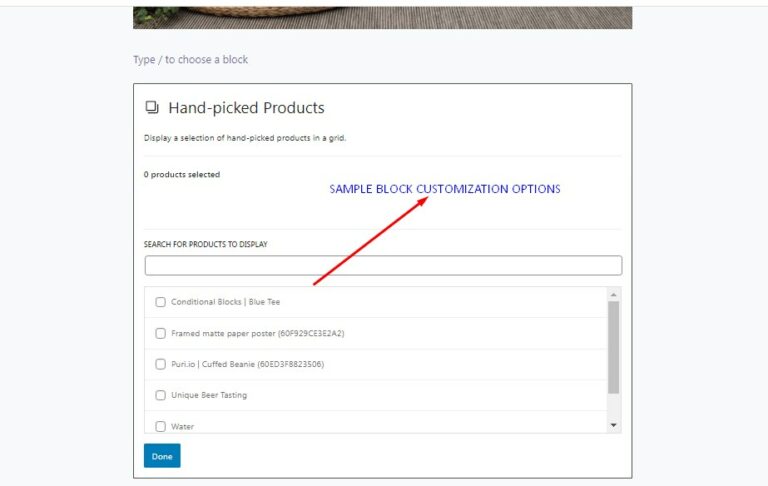The height and width of the screenshot is (486, 768).
Task: Click the search for products input field
Action: (x=384, y=265)
